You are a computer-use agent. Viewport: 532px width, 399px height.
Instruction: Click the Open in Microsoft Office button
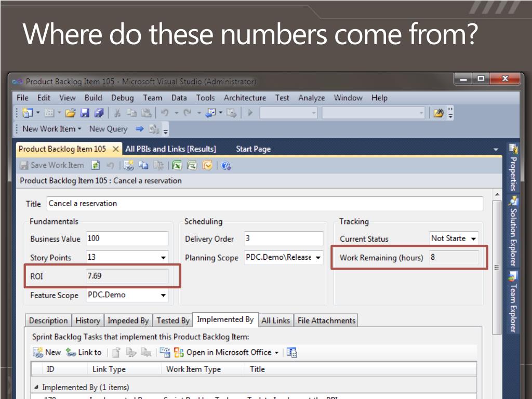click(x=227, y=353)
